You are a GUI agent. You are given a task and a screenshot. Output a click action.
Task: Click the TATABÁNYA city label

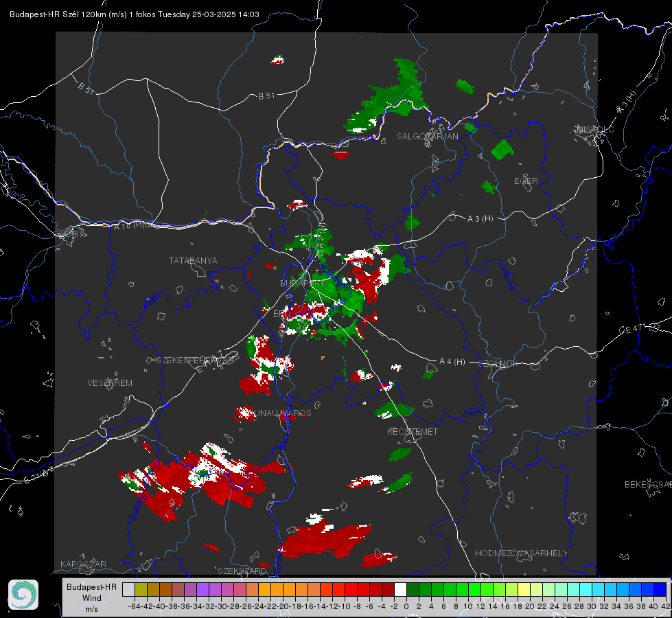pyautogui.click(x=193, y=261)
